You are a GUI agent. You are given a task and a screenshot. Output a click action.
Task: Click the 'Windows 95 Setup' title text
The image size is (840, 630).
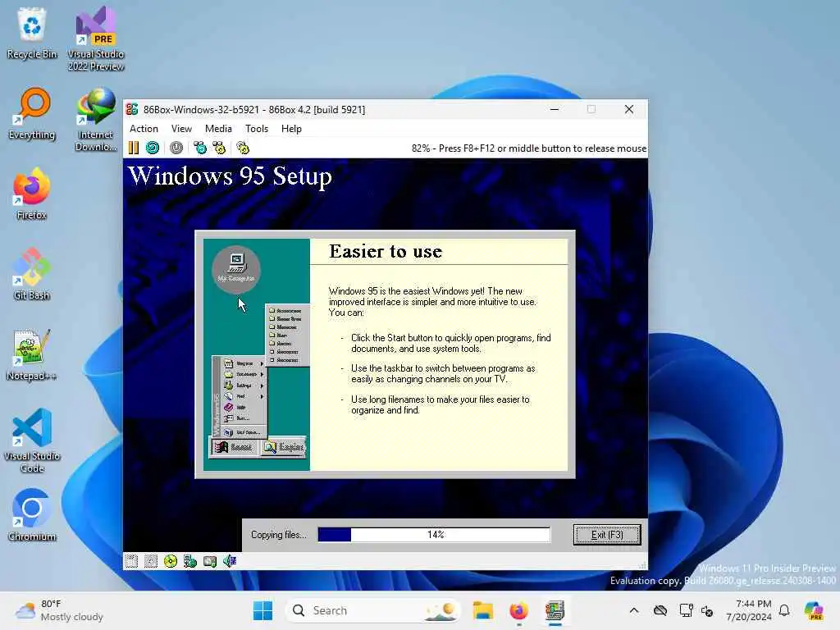[x=230, y=176]
